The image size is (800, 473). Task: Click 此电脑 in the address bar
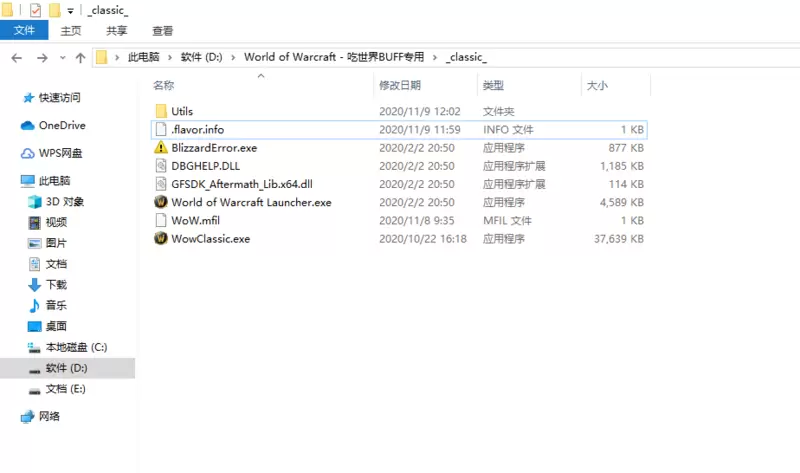[143, 57]
